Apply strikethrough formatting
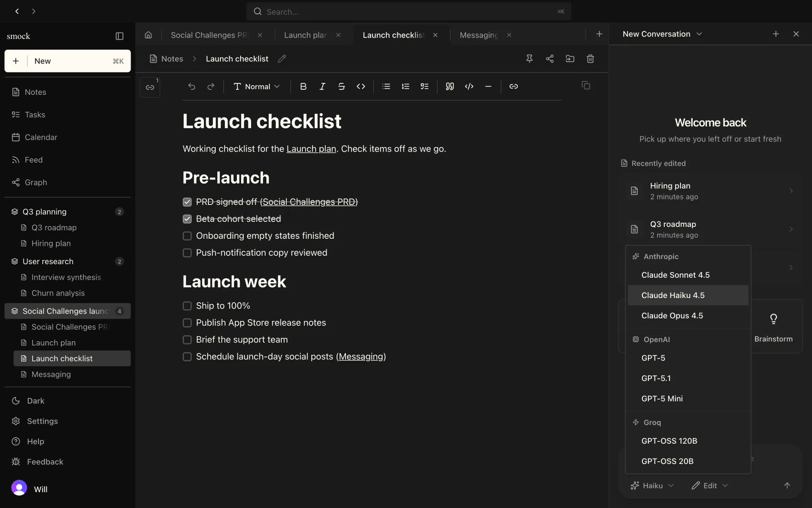Screen dimensions: 812x508 coord(341,86)
